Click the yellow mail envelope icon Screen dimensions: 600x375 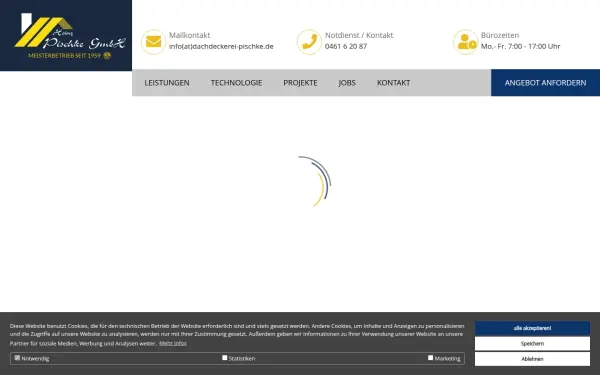pyautogui.click(x=153, y=42)
